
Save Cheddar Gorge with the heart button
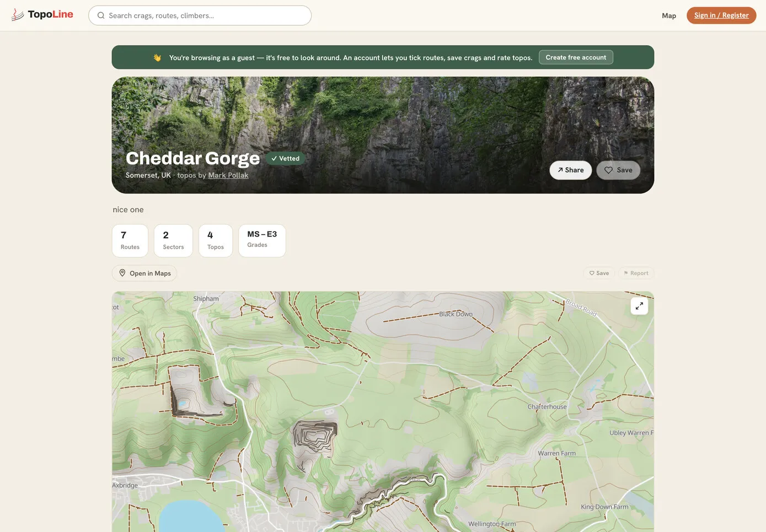618,170
